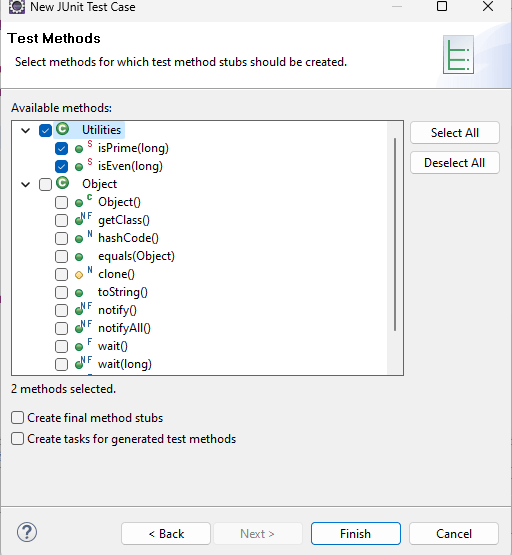This screenshot has width=512, height=555.
Task: Select the isEven(long) method label
Action: coord(130,166)
